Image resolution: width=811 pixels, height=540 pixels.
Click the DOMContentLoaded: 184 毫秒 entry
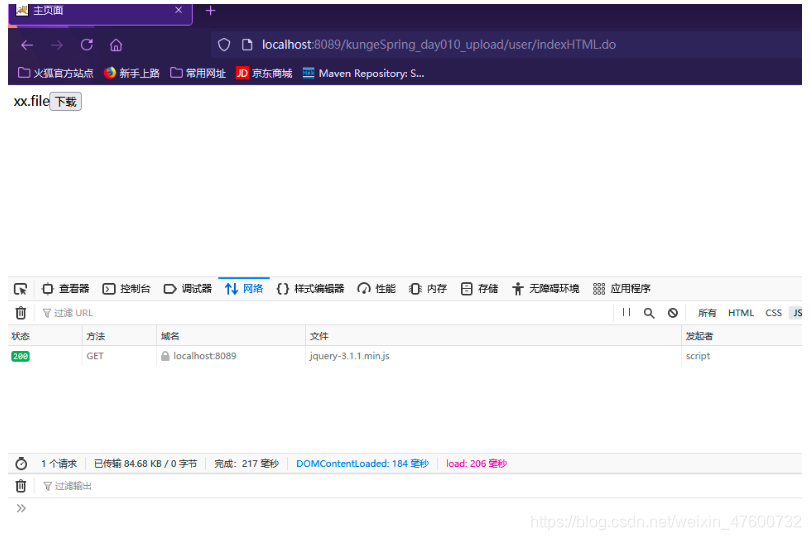tap(363, 463)
